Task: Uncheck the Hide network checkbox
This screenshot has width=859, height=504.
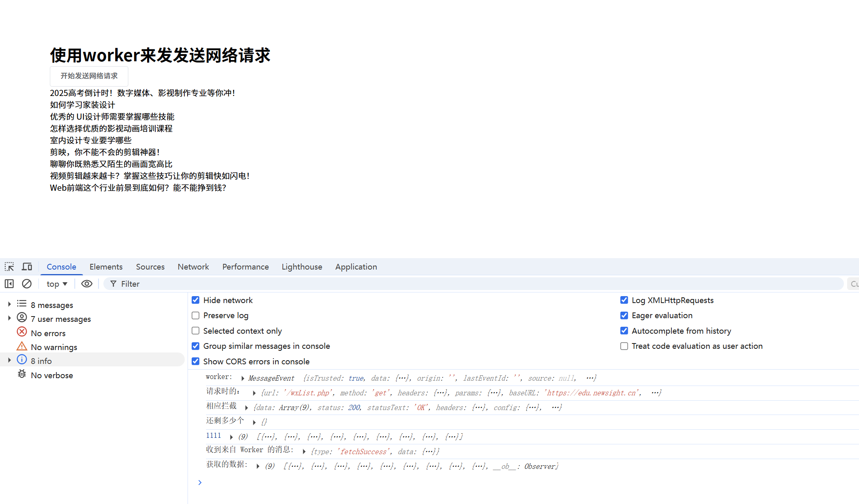Action: point(196,300)
